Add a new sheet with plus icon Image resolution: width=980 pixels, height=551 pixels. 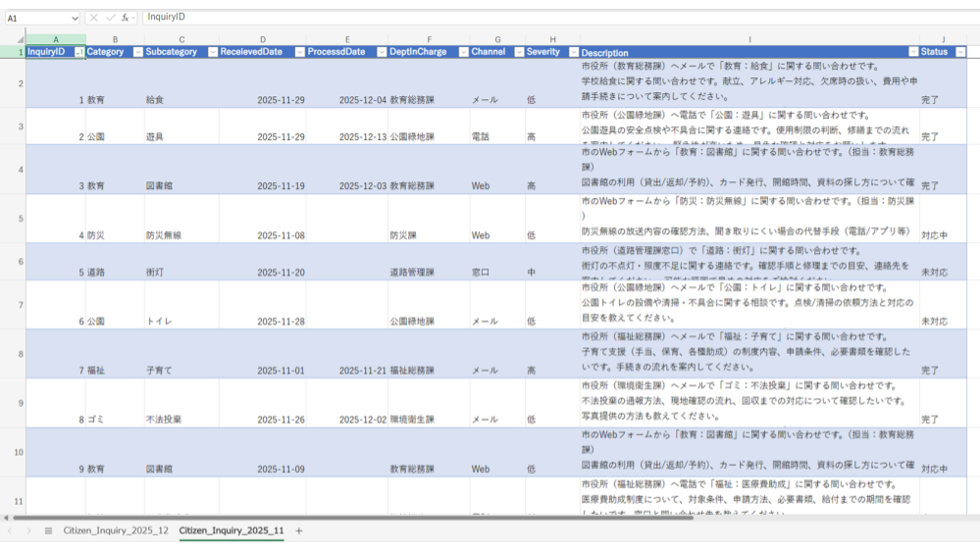(299, 530)
